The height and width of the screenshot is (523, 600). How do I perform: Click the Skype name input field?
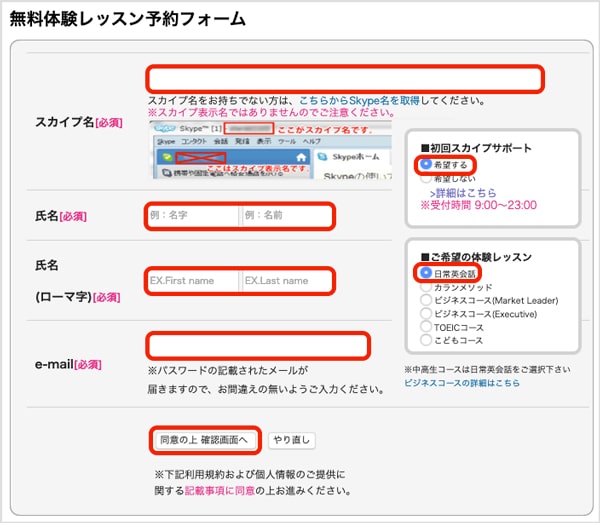click(x=345, y=79)
